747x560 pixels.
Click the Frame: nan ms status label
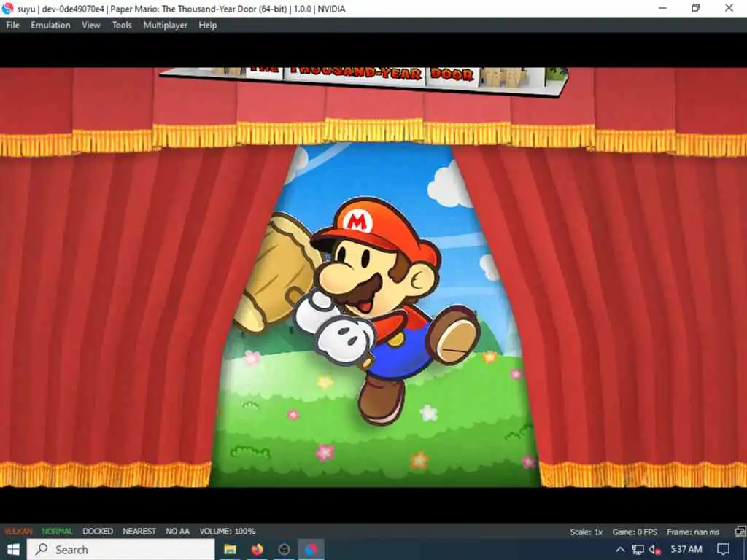pyautogui.click(x=693, y=532)
